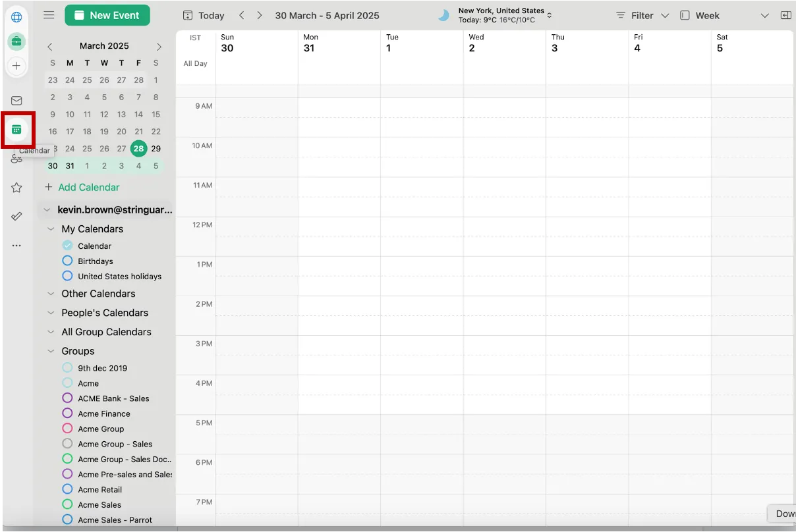Enable Acme Sales calendar
The image size is (796, 532).
[67, 504]
